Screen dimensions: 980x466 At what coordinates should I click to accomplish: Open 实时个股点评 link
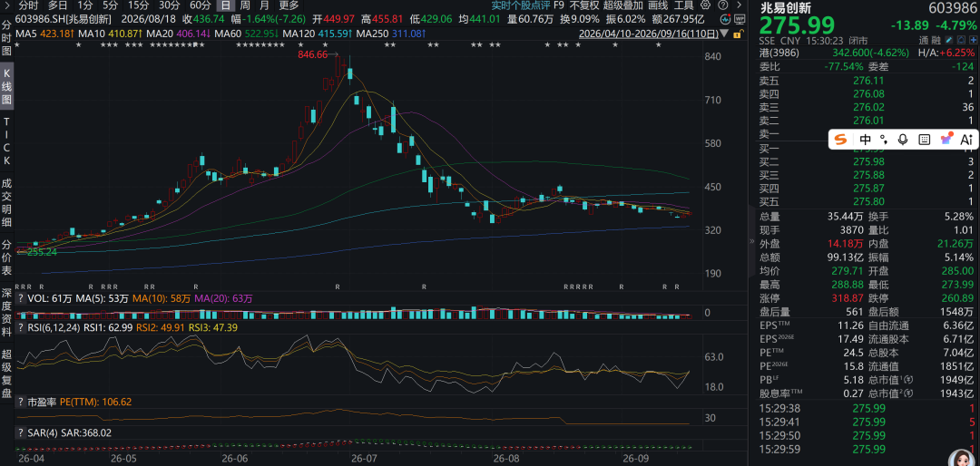519,5
